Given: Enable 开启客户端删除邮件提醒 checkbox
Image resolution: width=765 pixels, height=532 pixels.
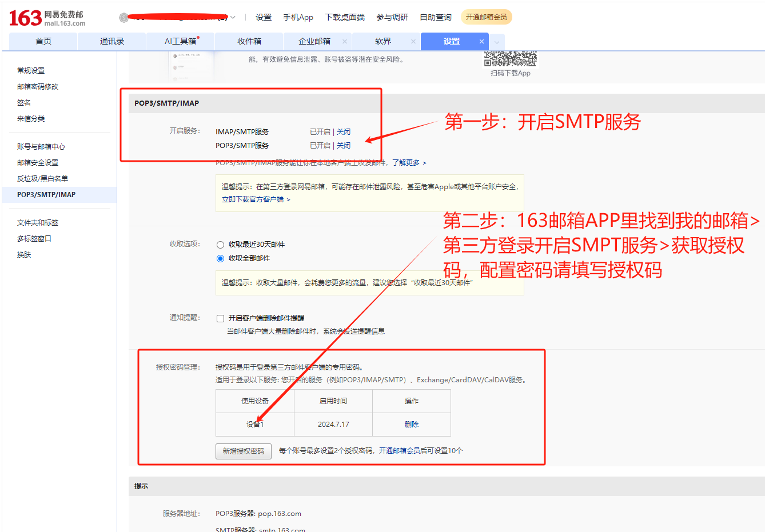Looking at the screenshot, I should coord(220,318).
